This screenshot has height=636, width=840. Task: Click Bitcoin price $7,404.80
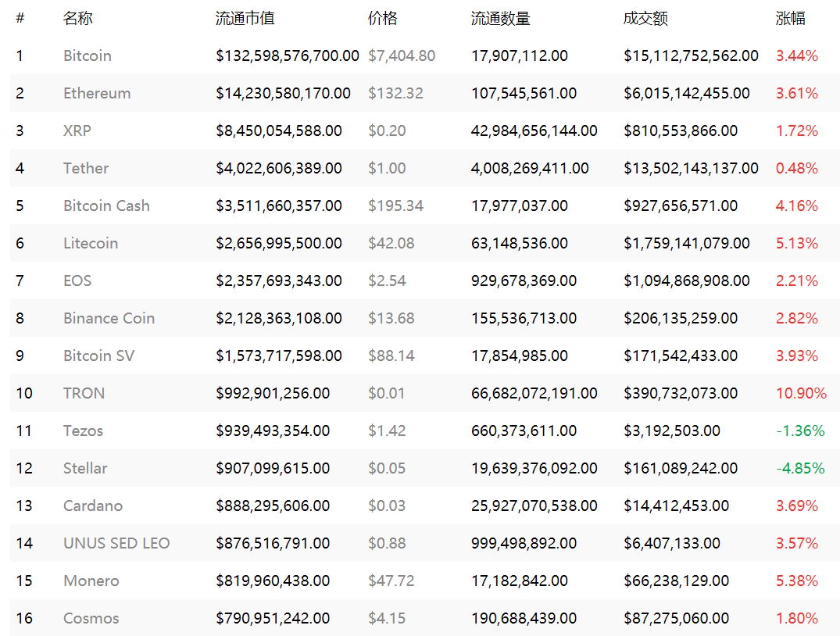coord(402,55)
